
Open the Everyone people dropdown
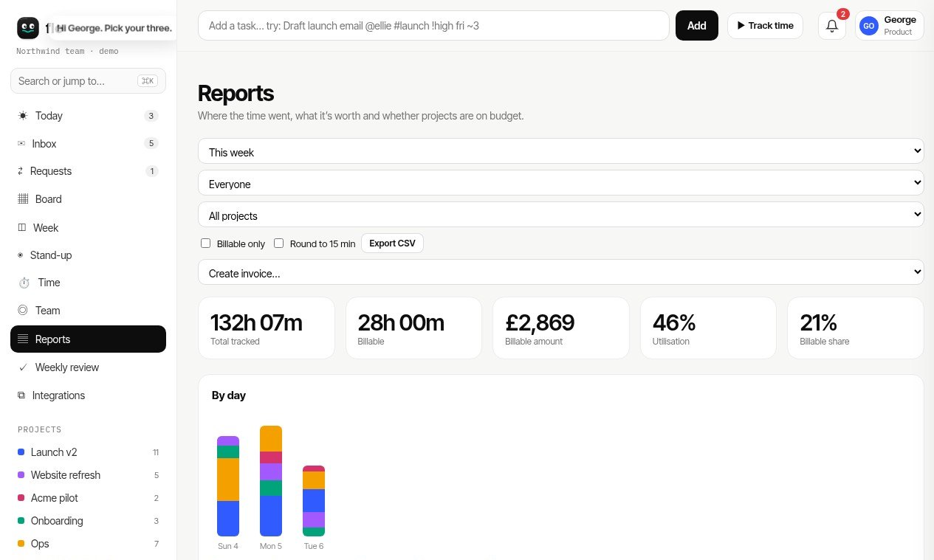point(561,184)
